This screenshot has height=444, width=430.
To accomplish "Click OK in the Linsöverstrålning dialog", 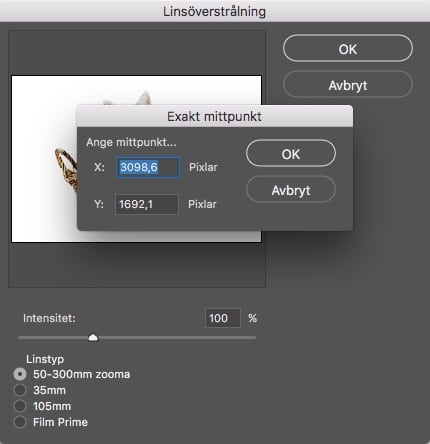I will [348, 49].
